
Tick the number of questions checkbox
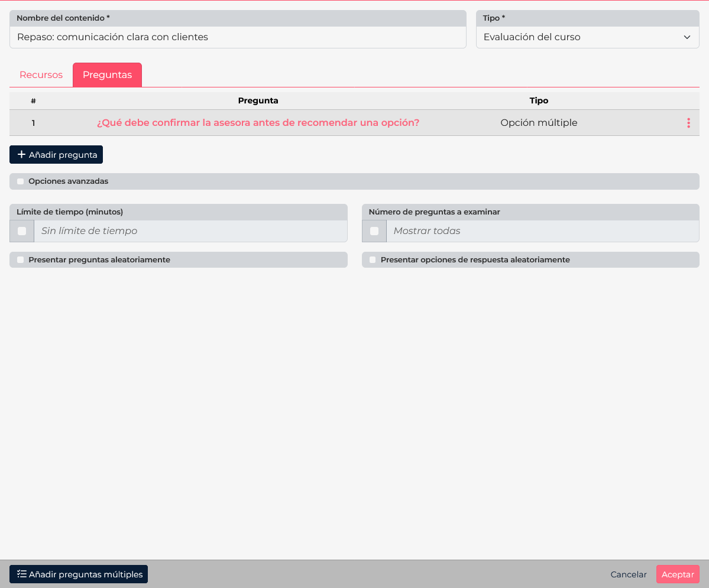(374, 231)
